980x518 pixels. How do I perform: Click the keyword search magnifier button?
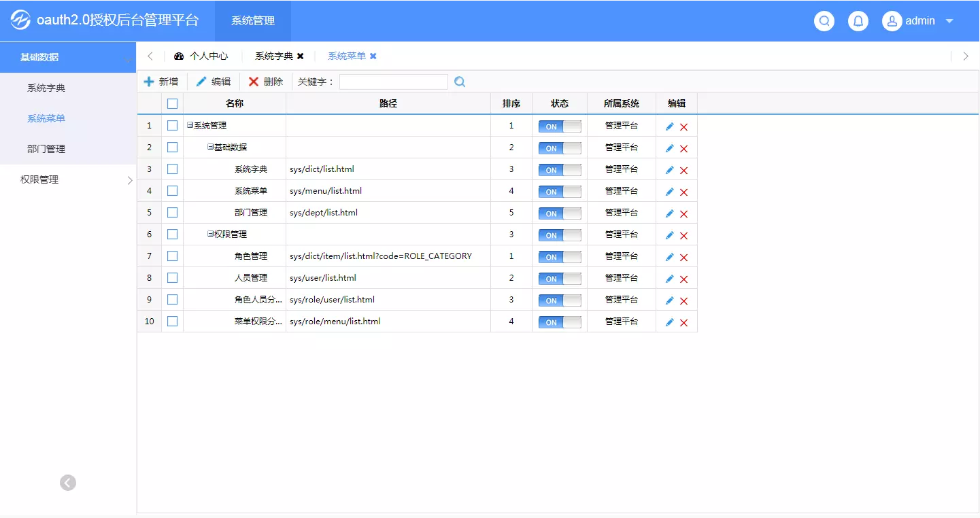[460, 82]
